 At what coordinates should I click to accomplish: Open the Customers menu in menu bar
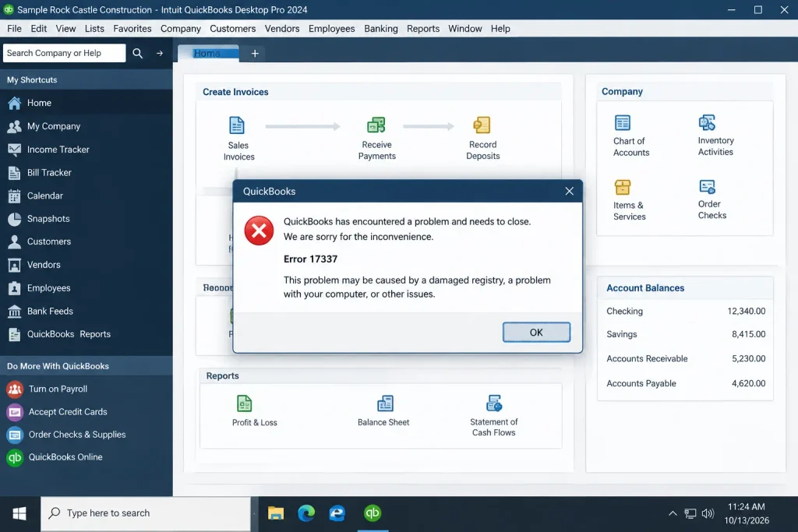232,29
